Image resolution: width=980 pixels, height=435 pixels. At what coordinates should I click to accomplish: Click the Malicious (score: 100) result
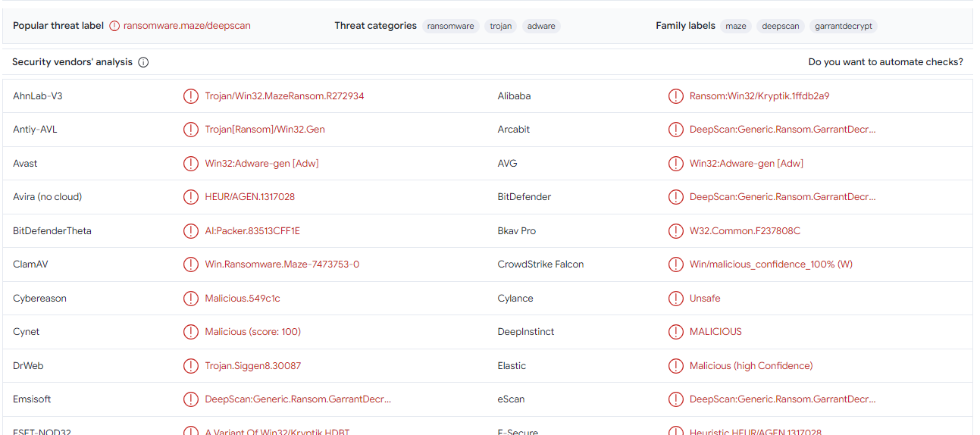252,332
